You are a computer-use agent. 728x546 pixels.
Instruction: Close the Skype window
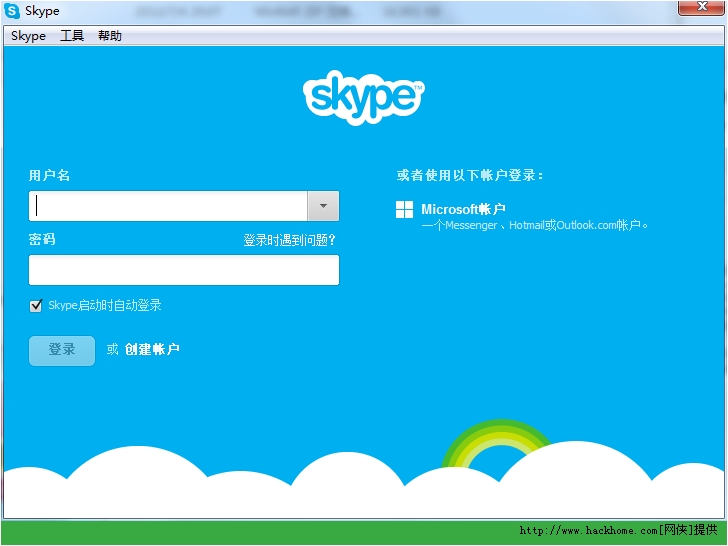[x=701, y=7]
